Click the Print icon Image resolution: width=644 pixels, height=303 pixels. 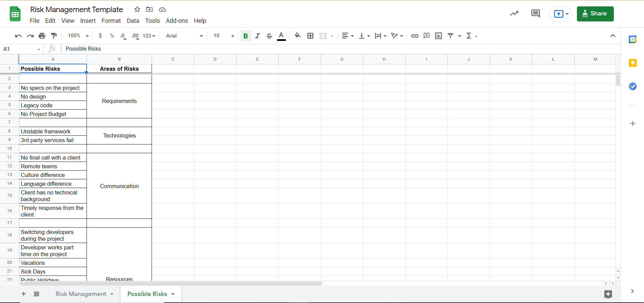42,36
